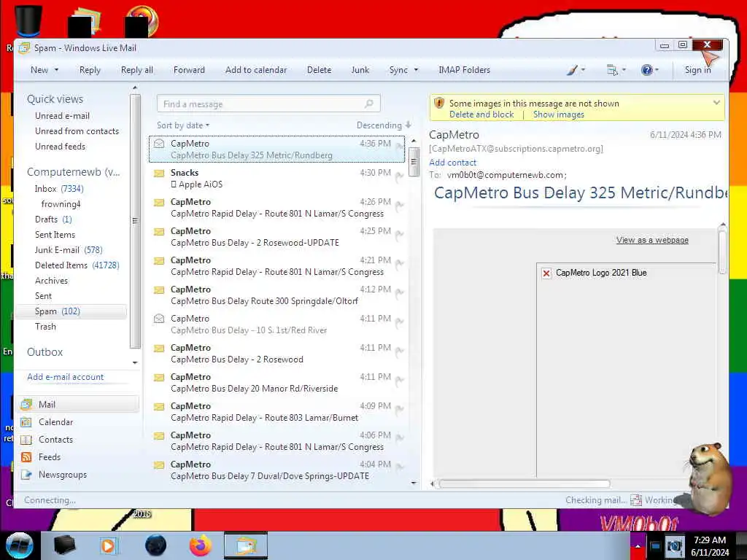The height and width of the screenshot is (560, 747).
Task: Click the Sign in button
Action: (697, 70)
